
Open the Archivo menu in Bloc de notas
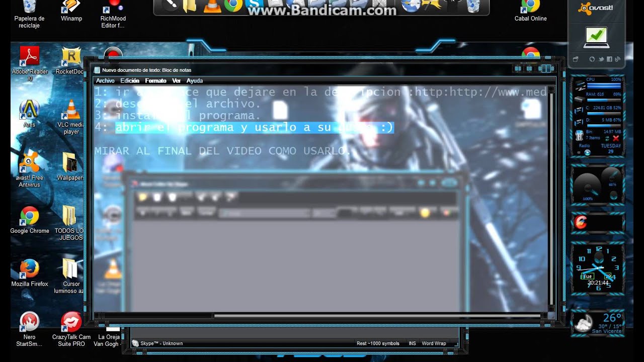pyautogui.click(x=105, y=80)
